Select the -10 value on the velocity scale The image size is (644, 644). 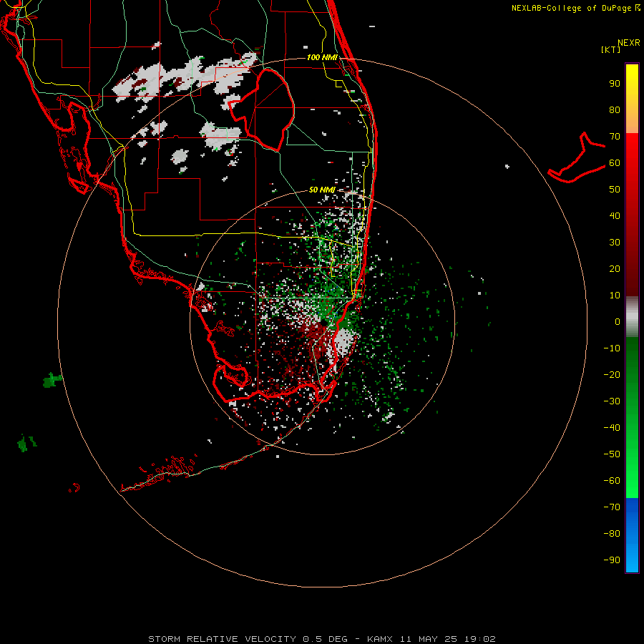(x=612, y=348)
